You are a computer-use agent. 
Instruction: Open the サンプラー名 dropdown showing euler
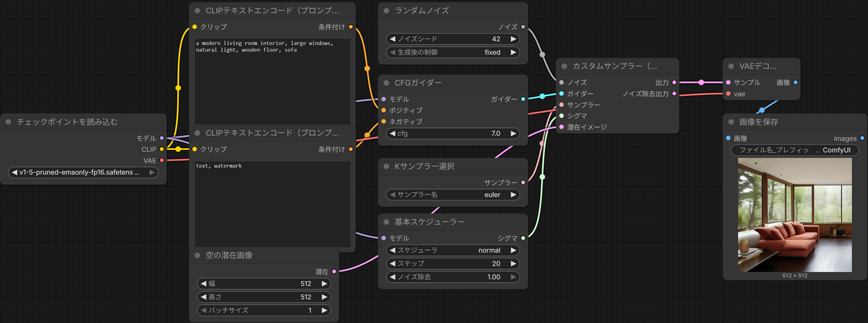(453, 195)
